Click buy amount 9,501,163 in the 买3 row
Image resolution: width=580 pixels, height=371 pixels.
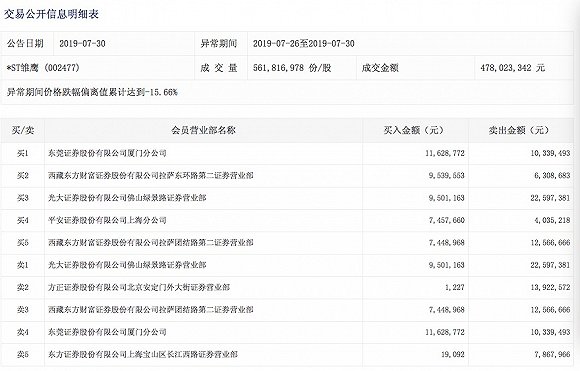(446, 198)
